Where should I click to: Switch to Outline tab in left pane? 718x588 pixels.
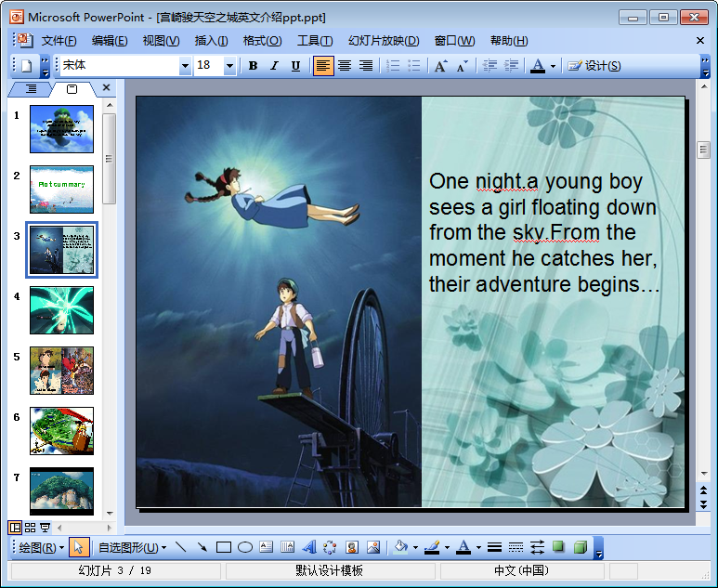click(x=31, y=89)
